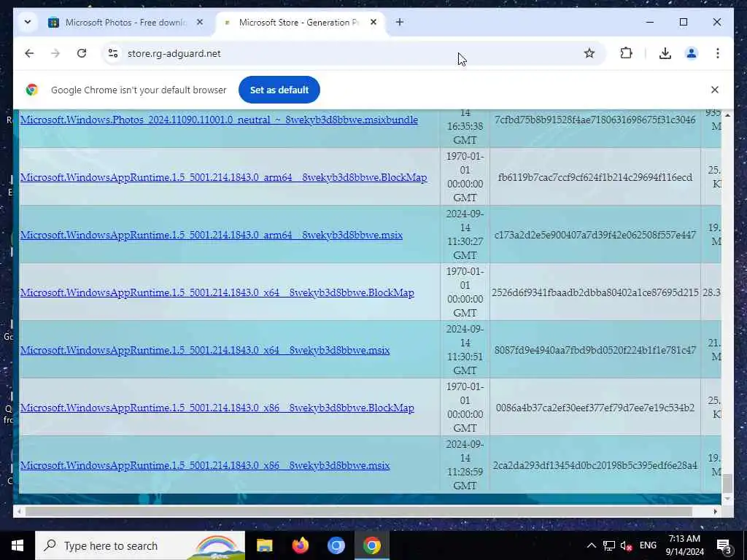The image size is (747, 560).
Task: Open the Extensions puzzle icon
Action: coord(626,53)
